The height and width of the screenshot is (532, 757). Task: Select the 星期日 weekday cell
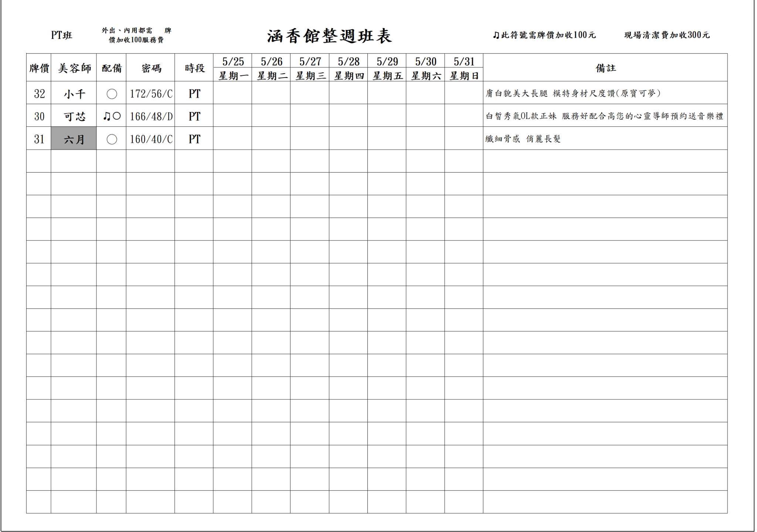[464, 75]
